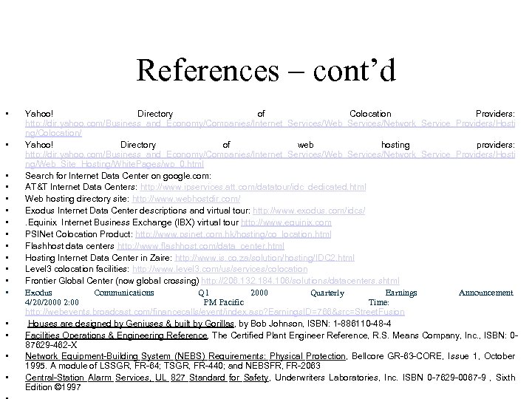Select 'Search for Internet Data Center on google.com' text
532x399 pixels.
click(118, 176)
